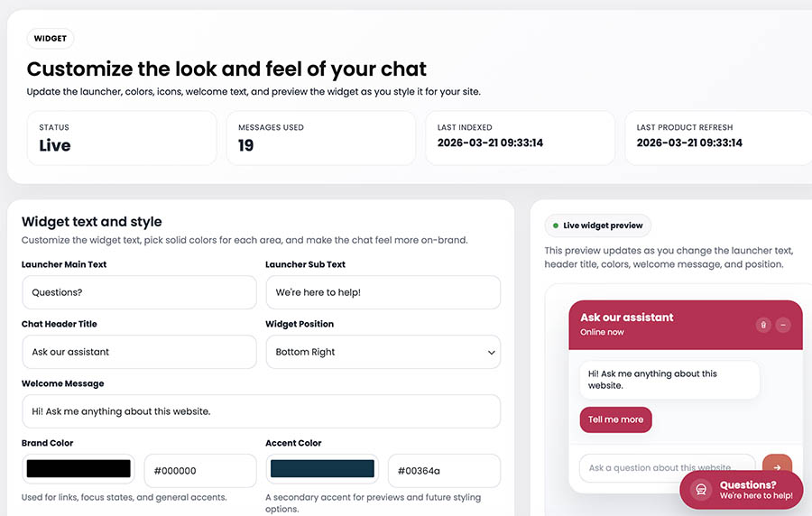Click the chat launcher bubble icon
Screen dimensions: 812x516
click(x=700, y=490)
